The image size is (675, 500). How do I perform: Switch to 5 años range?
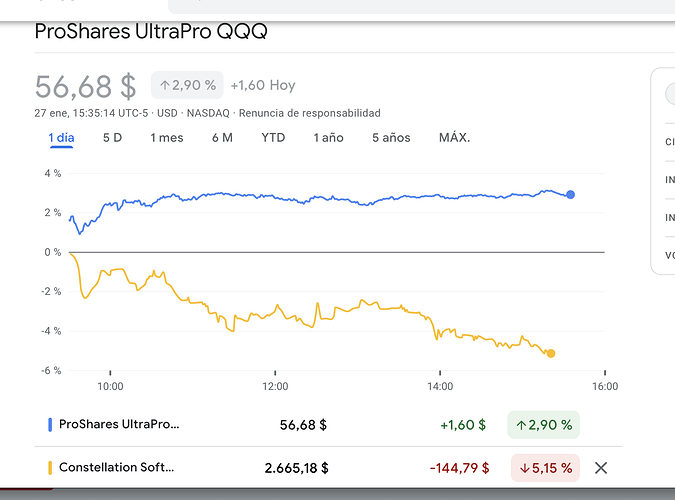pos(391,138)
